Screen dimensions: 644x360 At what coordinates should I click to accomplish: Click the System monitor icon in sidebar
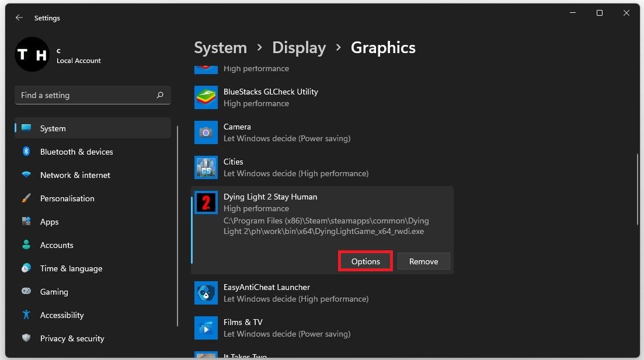[x=26, y=128]
